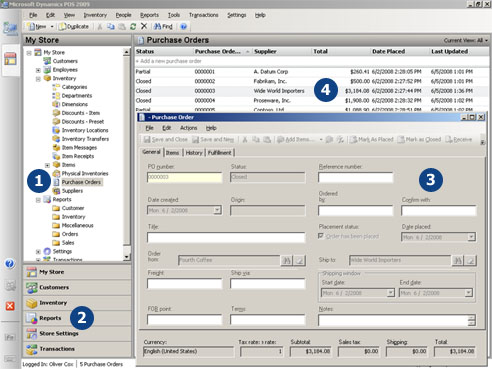Select Departments in the tree

(77, 96)
